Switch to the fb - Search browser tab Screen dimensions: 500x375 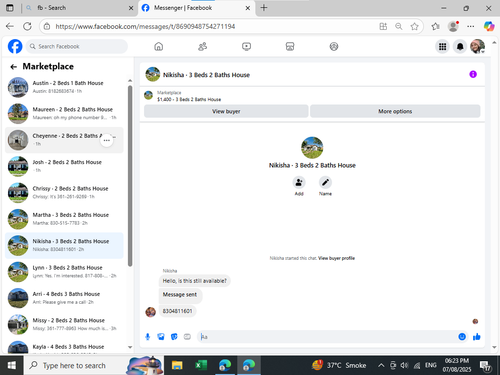click(x=78, y=8)
